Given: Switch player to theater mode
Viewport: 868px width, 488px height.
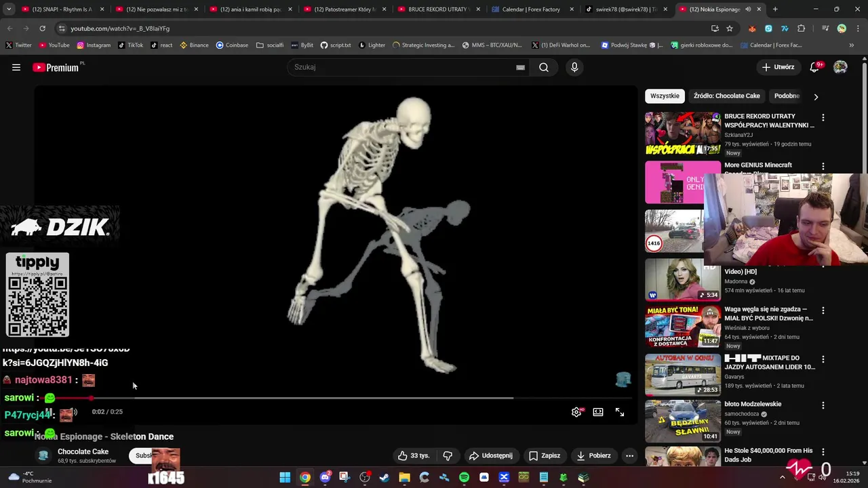Looking at the screenshot, I should (x=598, y=412).
